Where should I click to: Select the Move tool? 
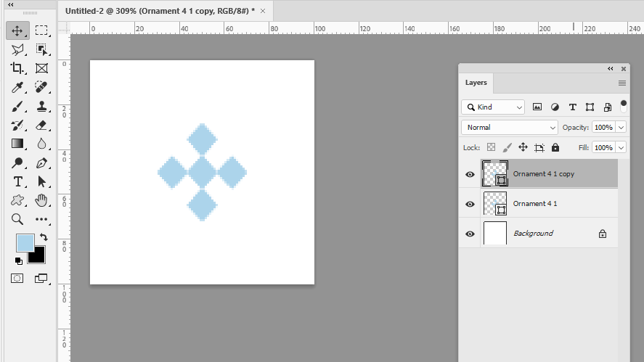pyautogui.click(x=17, y=30)
